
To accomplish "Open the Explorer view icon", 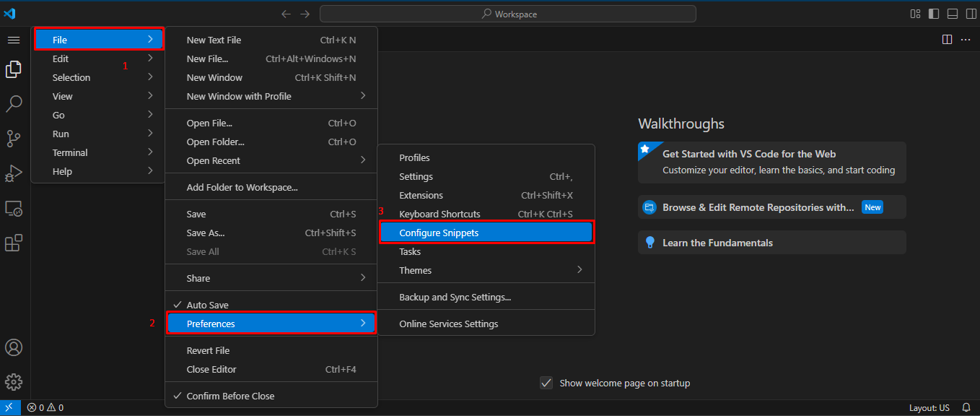I will click(13, 69).
